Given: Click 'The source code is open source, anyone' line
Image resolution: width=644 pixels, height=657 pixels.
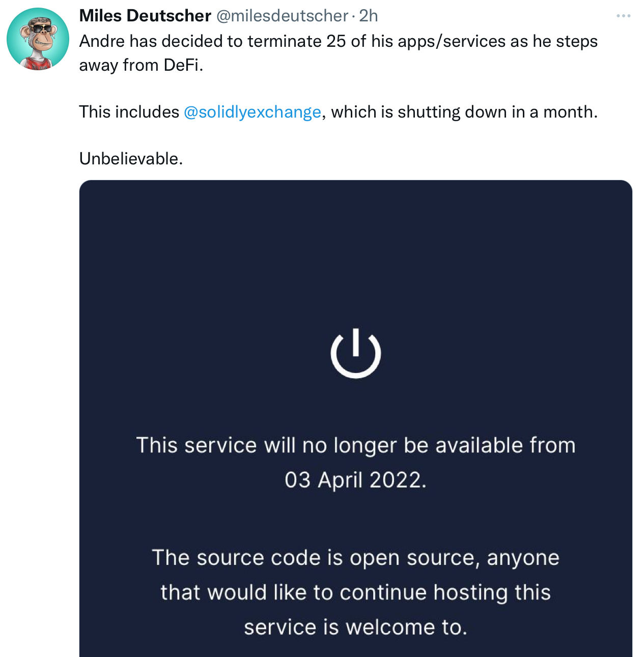Looking at the screenshot, I should click(x=355, y=558).
